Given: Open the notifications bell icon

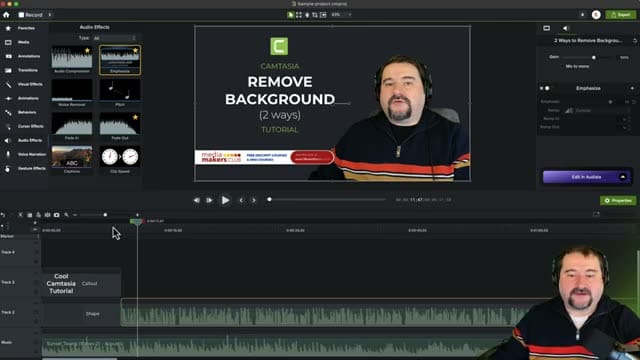Looking at the screenshot, I should pos(582,15).
